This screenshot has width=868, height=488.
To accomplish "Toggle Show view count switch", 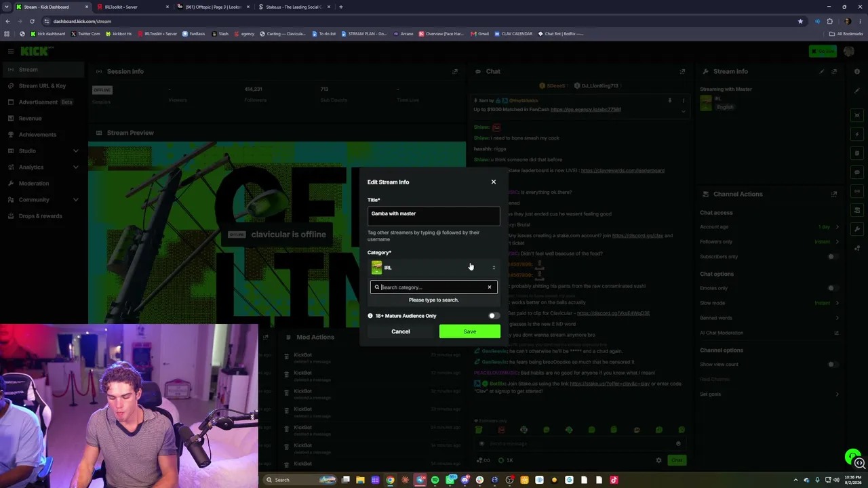I will [831, 365].
